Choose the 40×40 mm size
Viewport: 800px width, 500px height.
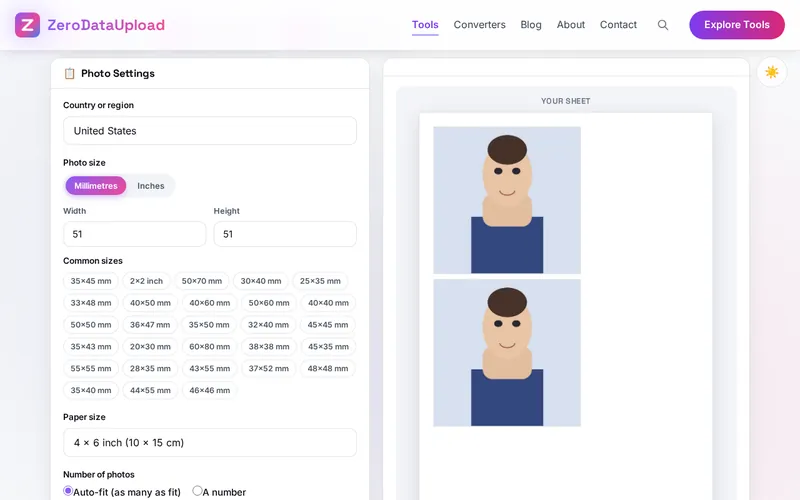click(x=328, y=303)
